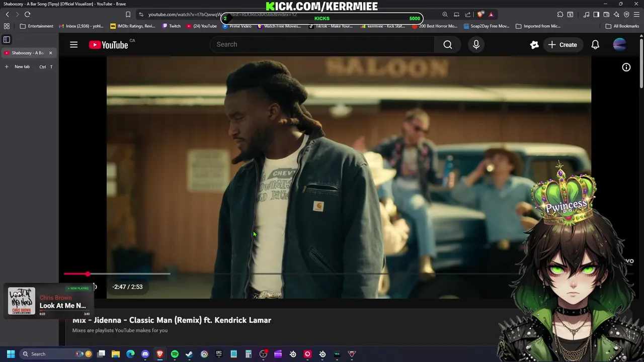Open Epic Games launcher from taskbar

(219, 354)
